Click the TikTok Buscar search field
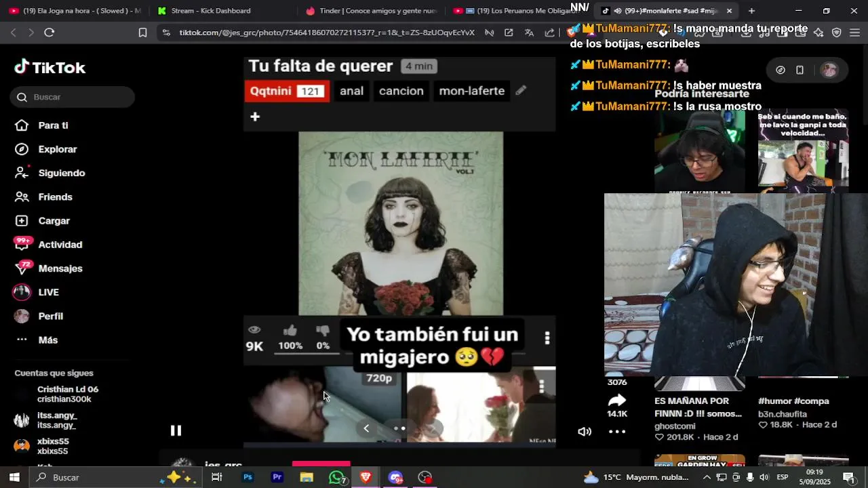868x488 pixels. click(73, 97)
